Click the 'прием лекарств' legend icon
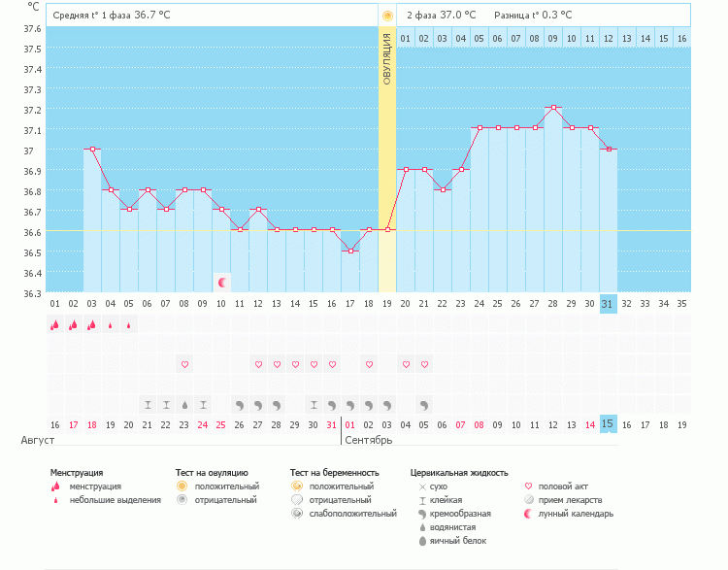Viewport: 728px width, 570px height. point(529,499)
